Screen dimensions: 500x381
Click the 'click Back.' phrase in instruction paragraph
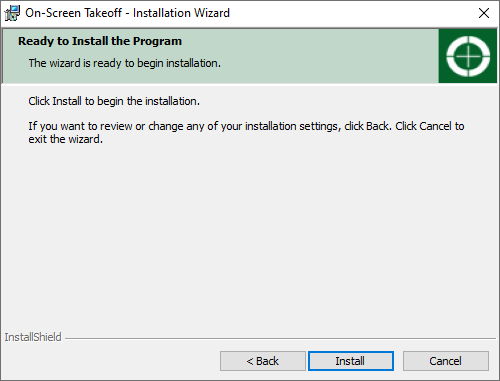(368, 126)
